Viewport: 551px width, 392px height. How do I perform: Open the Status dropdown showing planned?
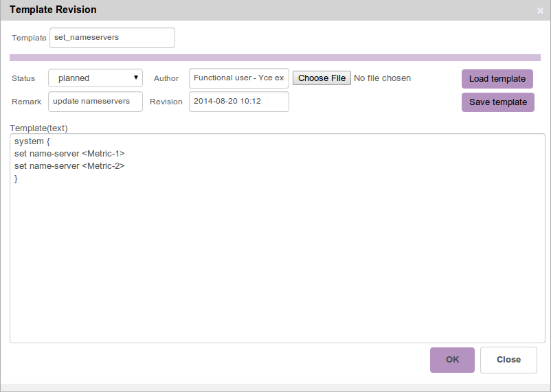pyautogui.click(x=95, y=78)
